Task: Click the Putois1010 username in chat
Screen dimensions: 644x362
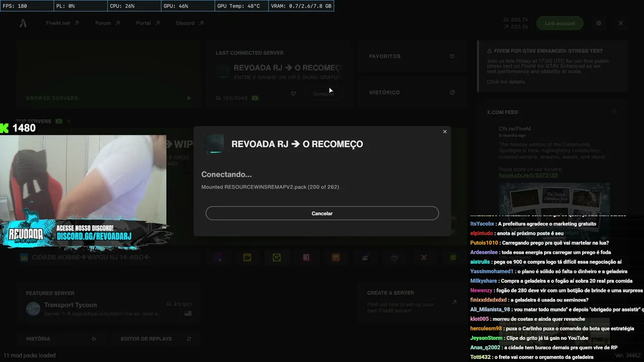Action: 484,243
